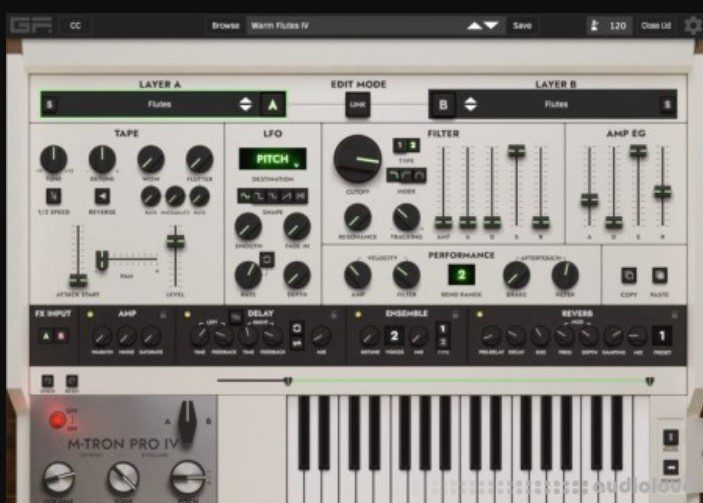Toggle the Amp effect power LED
Image resolution: width=703 pixels, height=503 pixels.
click(90, 315)
